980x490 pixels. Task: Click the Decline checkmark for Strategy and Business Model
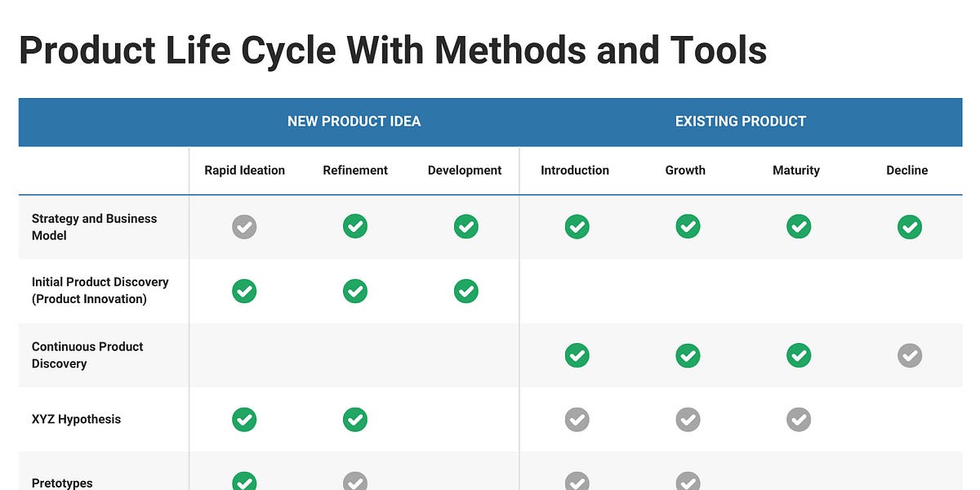910,226
